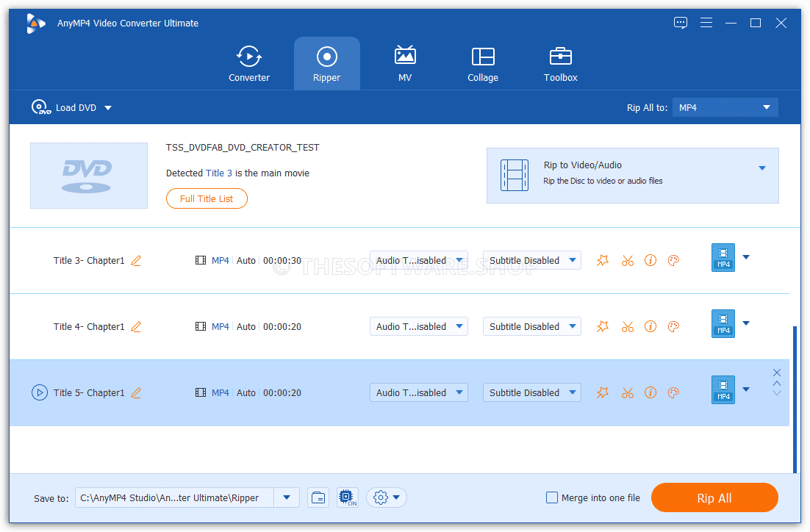Open the feedback chat icon in title bar
This screenshot has height=532, width=810.
click(681, 23)
